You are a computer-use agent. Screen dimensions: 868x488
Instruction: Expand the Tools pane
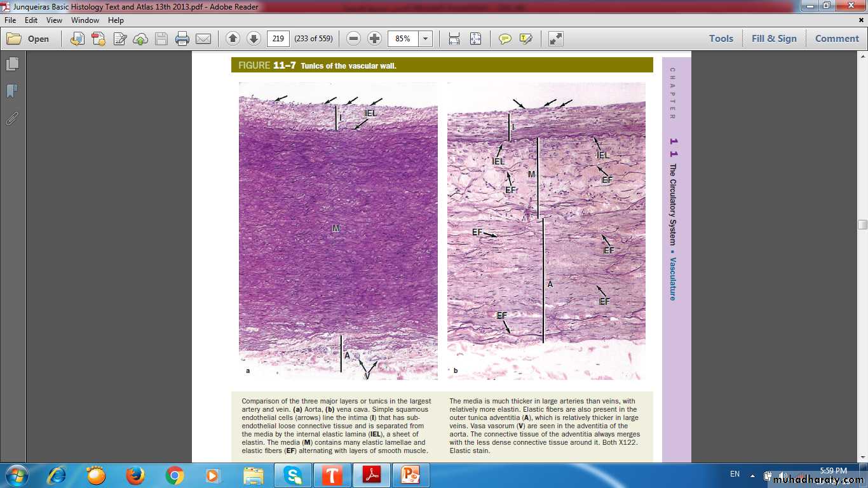point(721,39)
